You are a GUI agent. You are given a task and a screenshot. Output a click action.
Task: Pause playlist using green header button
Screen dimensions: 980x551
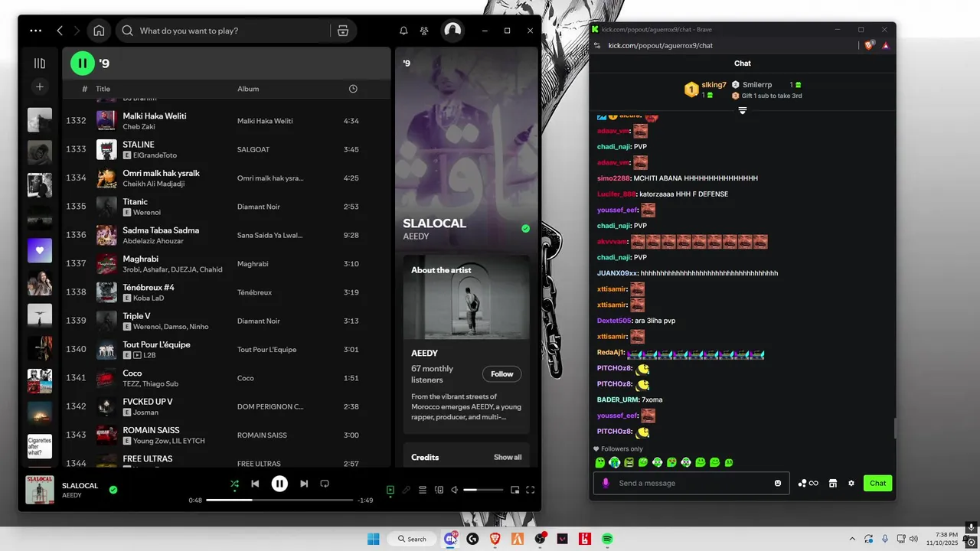coord(83,63)
